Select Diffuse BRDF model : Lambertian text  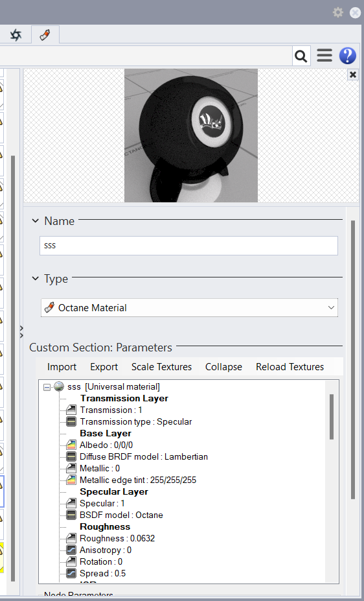point(144,457)
